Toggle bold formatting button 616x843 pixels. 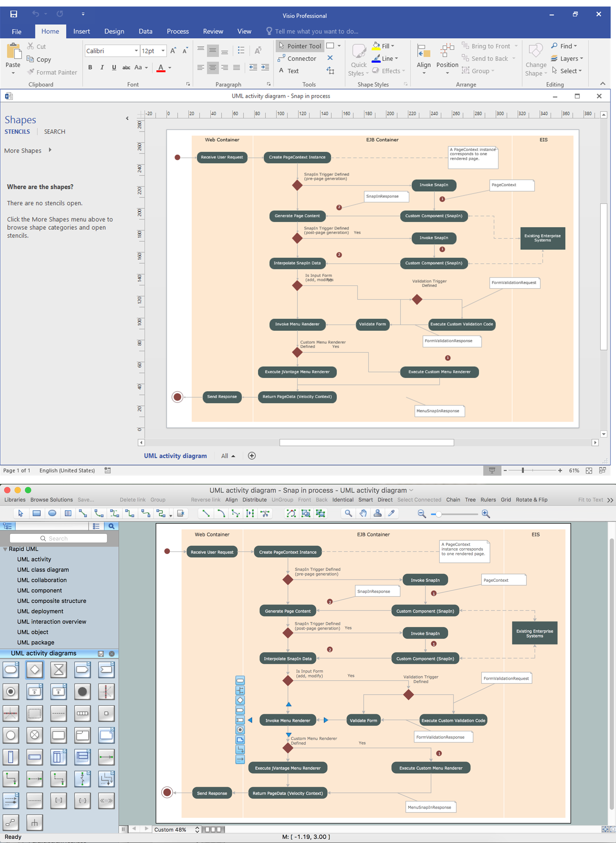click(90, 68)
